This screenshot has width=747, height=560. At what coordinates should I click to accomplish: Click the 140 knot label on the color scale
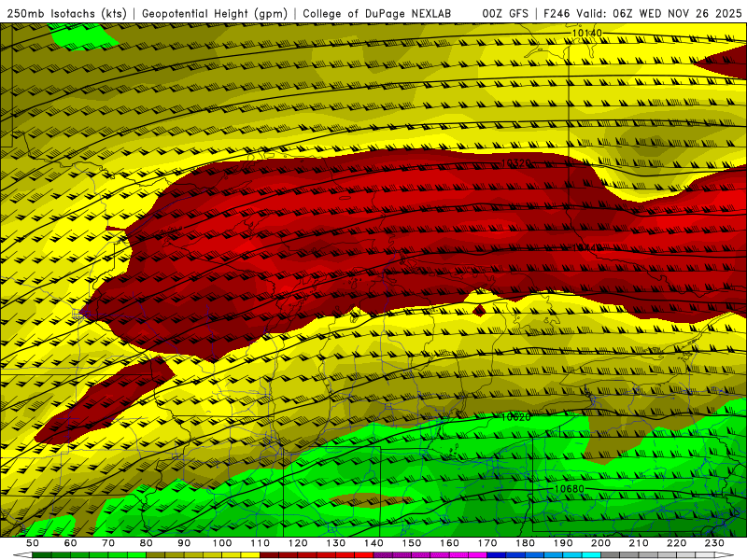pos(373,543)
